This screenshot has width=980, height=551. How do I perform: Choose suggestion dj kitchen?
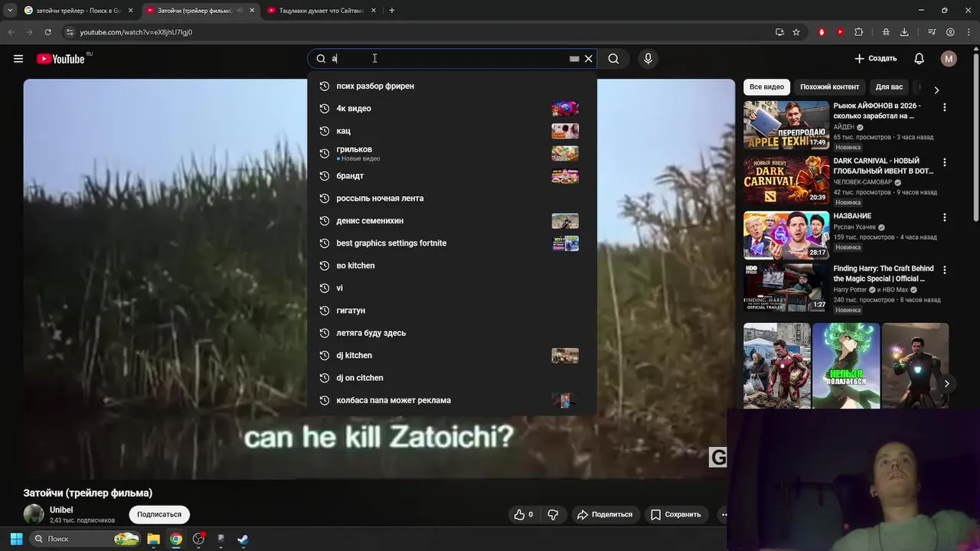[452, 355]
